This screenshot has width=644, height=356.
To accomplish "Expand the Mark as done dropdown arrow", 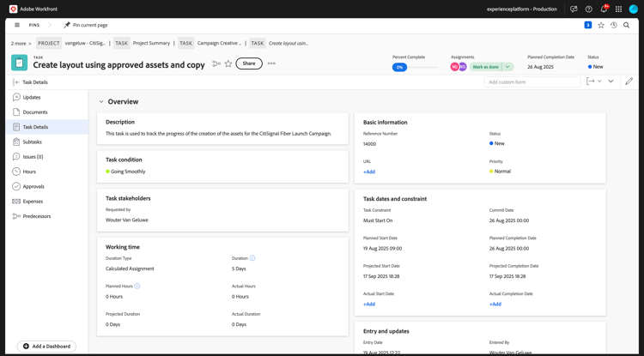I will pos(508,67).
